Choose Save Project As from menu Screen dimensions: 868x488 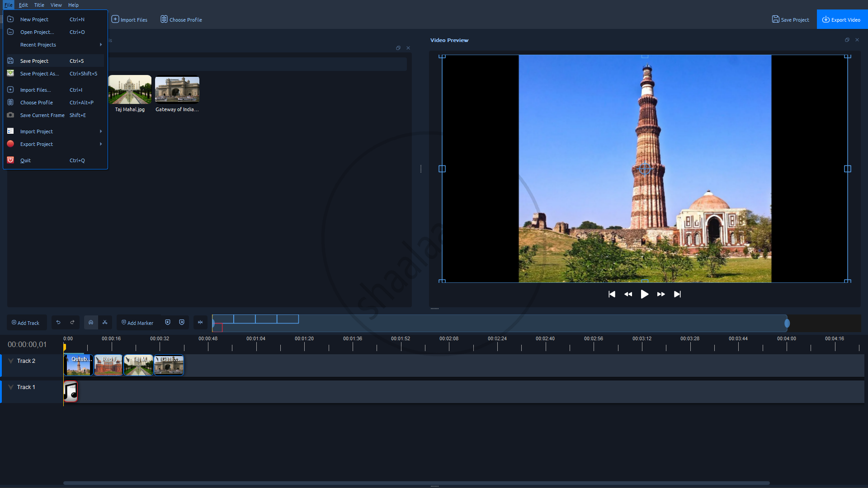coord(39,74)
